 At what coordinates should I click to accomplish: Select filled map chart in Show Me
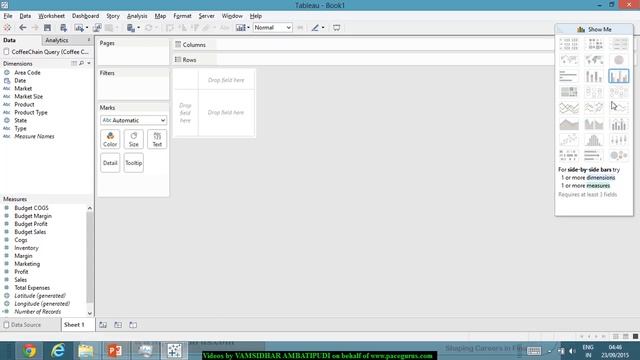594,60
